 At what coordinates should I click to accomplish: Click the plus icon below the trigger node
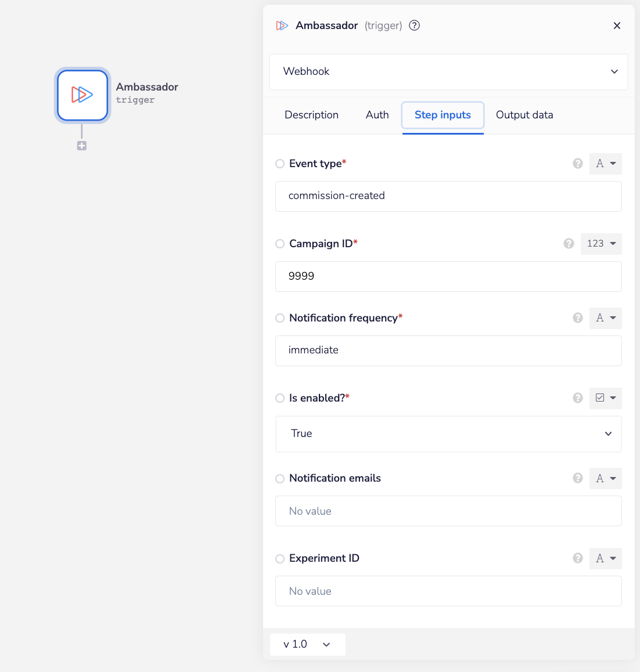(81, 146)
